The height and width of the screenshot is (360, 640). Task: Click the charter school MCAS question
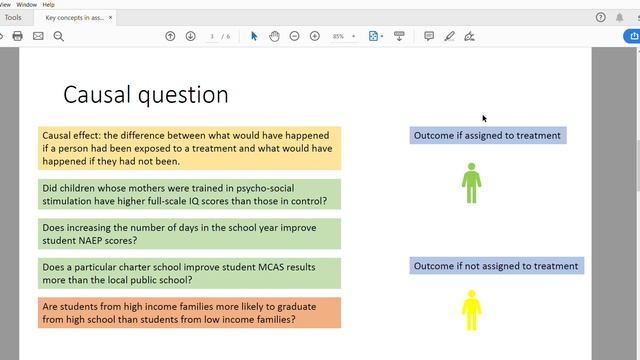[189, 273]
